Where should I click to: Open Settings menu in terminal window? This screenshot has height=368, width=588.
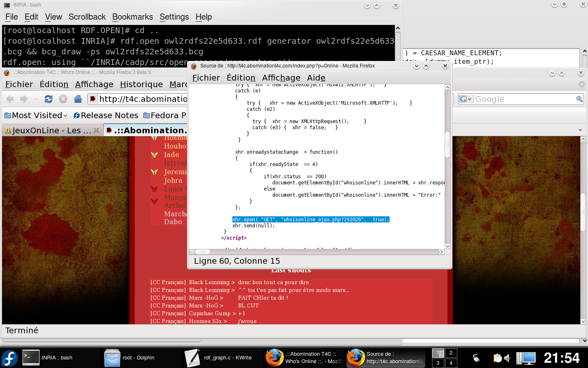point(174,17)
